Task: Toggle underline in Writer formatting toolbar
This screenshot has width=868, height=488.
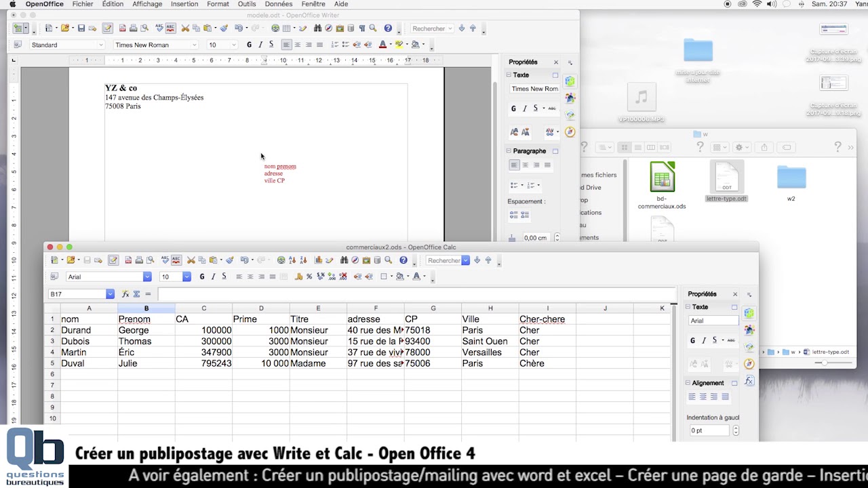Action: pyautogui.click(x=271, y=45)
